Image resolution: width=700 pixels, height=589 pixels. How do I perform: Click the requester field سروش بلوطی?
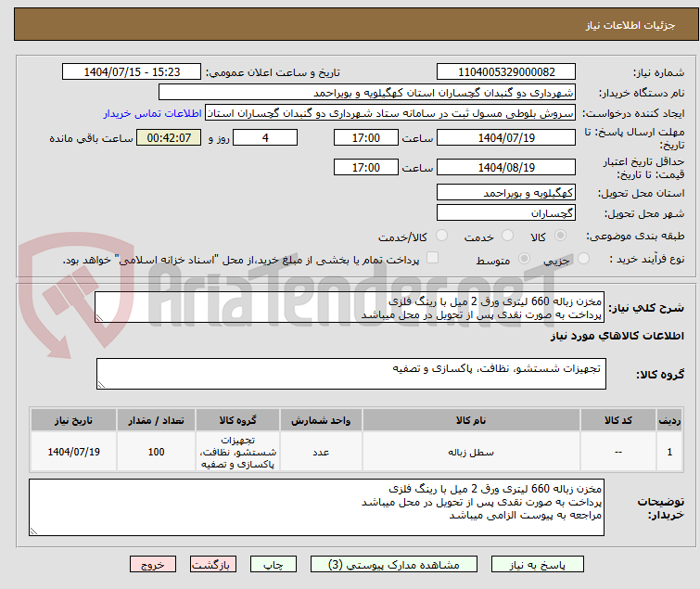pos(389,113)
